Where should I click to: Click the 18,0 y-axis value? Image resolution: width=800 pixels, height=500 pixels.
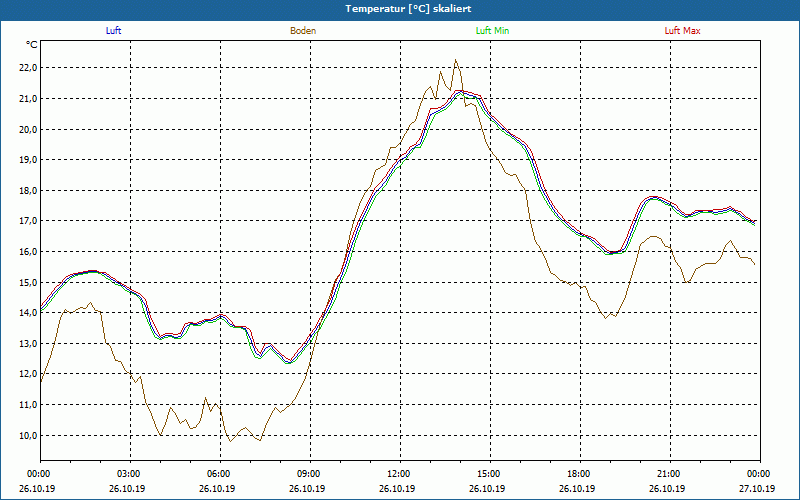click(x=28, y=190)
